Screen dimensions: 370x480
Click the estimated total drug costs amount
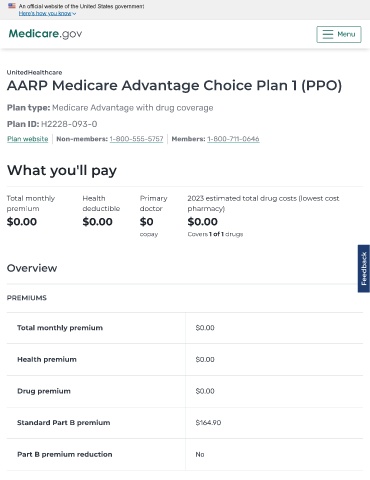202,222
